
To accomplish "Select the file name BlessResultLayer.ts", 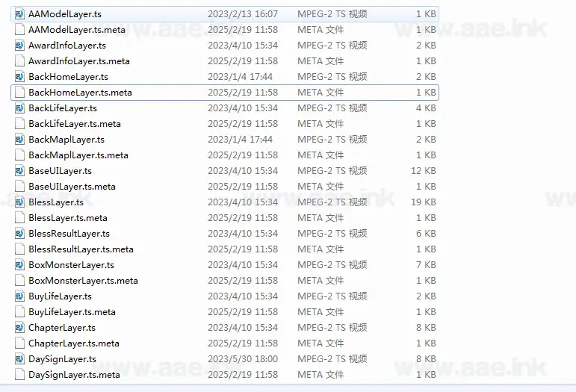I will tap(69, 234).
